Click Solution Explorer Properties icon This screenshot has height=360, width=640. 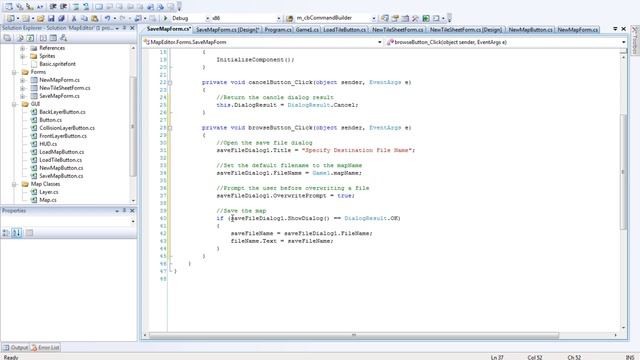click(7, 38)
